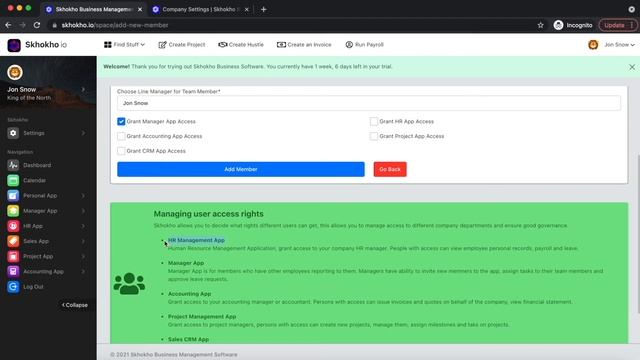Click the Managing user access rights title
The height and width of the screenshot is (360, 640).
(x=209, y=214)
